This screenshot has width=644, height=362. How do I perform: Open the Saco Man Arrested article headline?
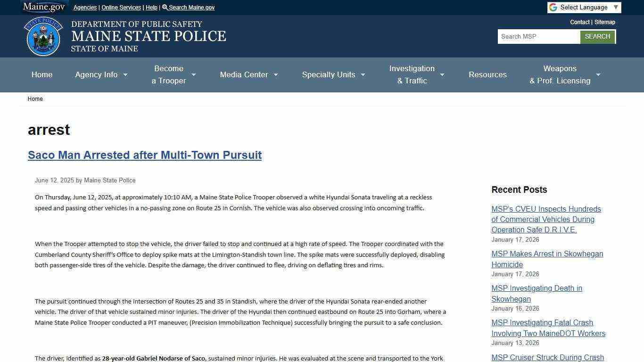(144, 155)
